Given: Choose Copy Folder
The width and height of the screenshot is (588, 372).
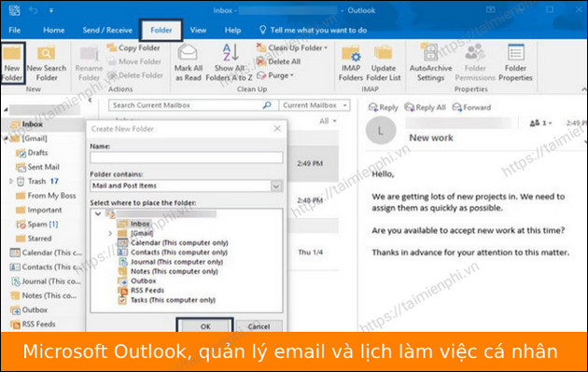Looking at the screenshot, I should point(133,48).
